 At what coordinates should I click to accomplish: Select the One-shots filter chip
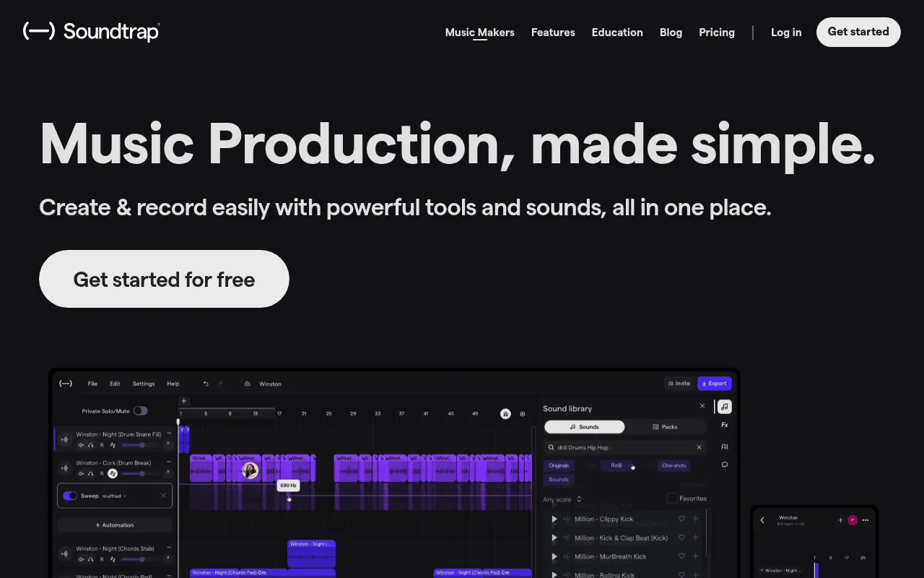674,465
